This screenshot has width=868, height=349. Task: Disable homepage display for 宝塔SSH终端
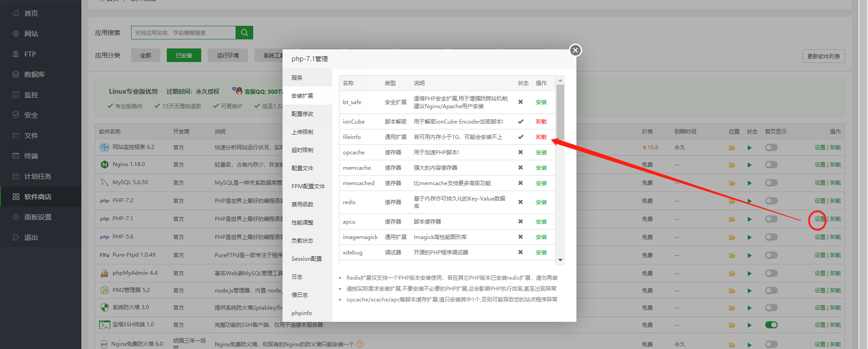coord(771,325)
